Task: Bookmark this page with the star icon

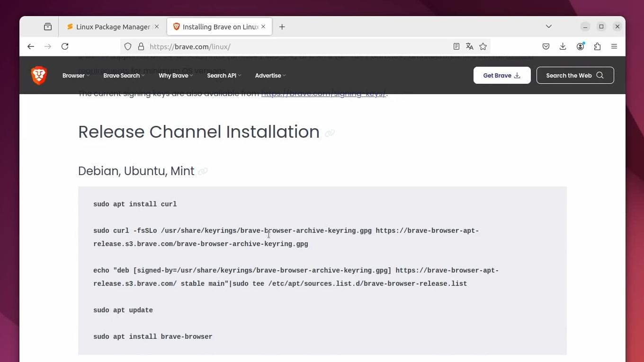Action: click(483, 46)
